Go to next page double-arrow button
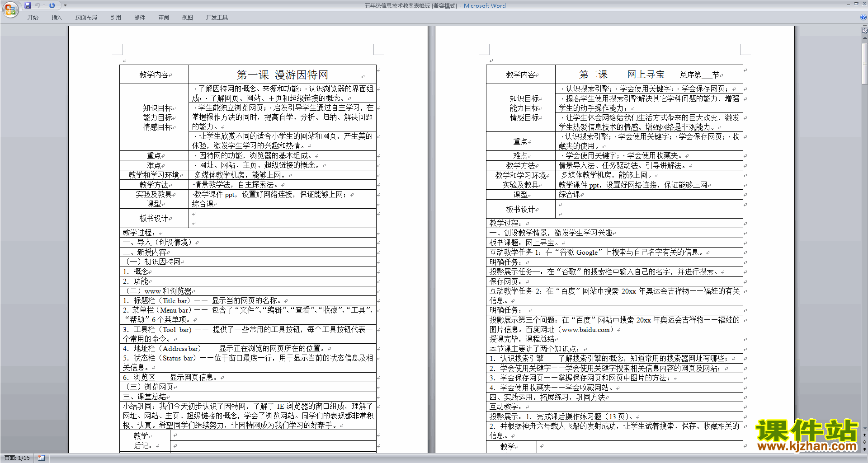Screen dimensions: 868x463 (x=865, y=449)
